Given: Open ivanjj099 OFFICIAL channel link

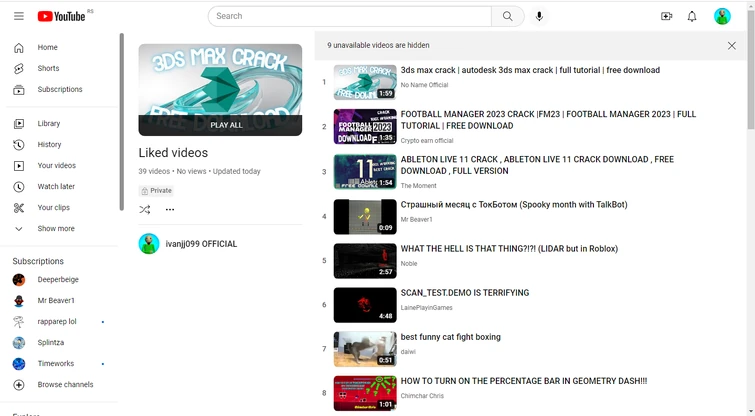Looking at the screenshot, I should click(201, 244).
